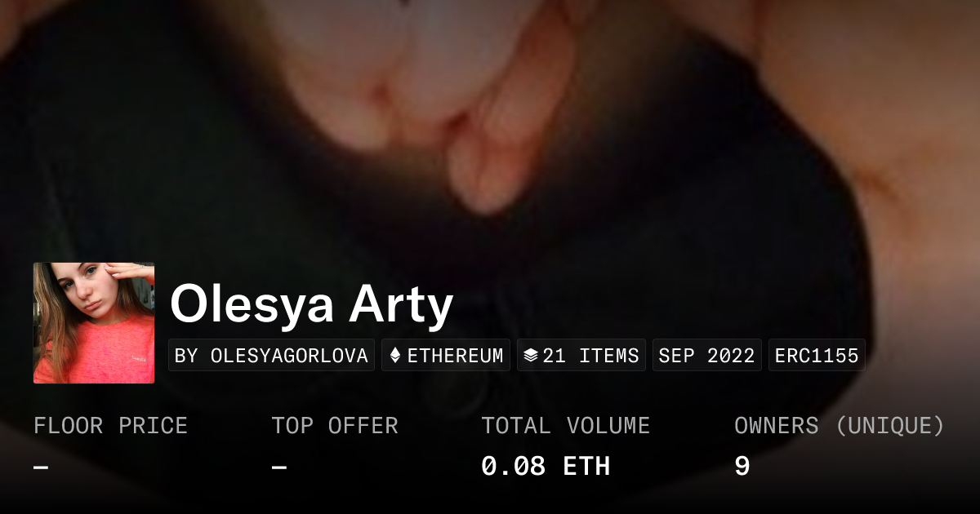
Task: Open the Olesya Arty collection title
Action: pos(311,304)
